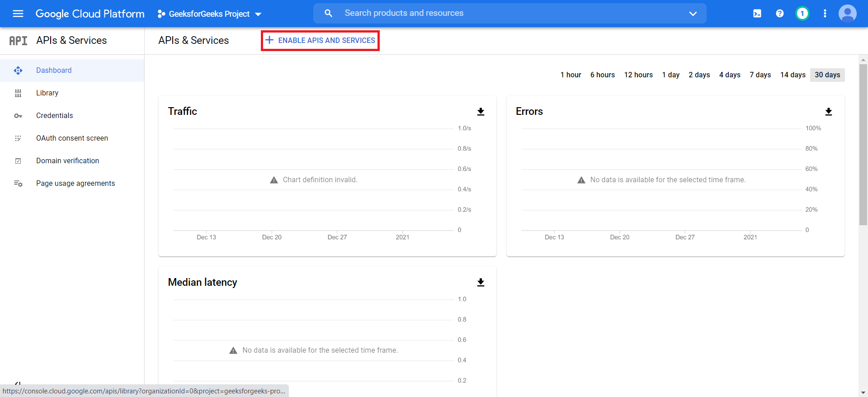Click the Errors chart title
The height and width of the screenshot is (397, 868).
tap(529, 111)
